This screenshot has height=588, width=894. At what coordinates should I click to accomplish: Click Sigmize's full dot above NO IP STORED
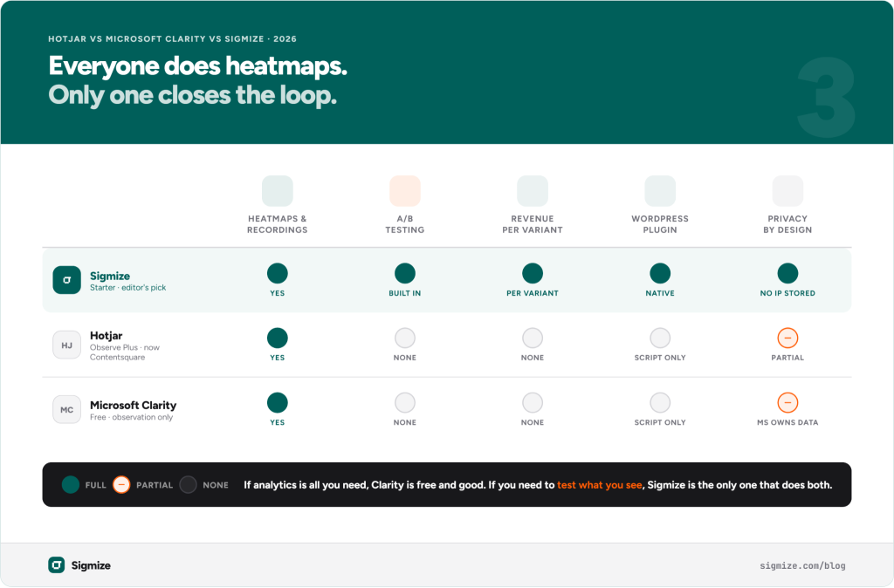click(x=787, y=273)
